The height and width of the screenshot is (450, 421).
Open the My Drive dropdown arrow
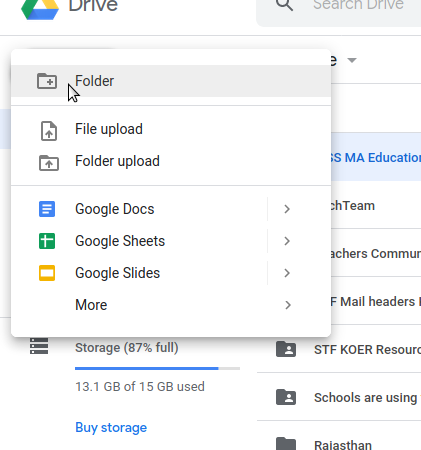[x=352, y=60]
